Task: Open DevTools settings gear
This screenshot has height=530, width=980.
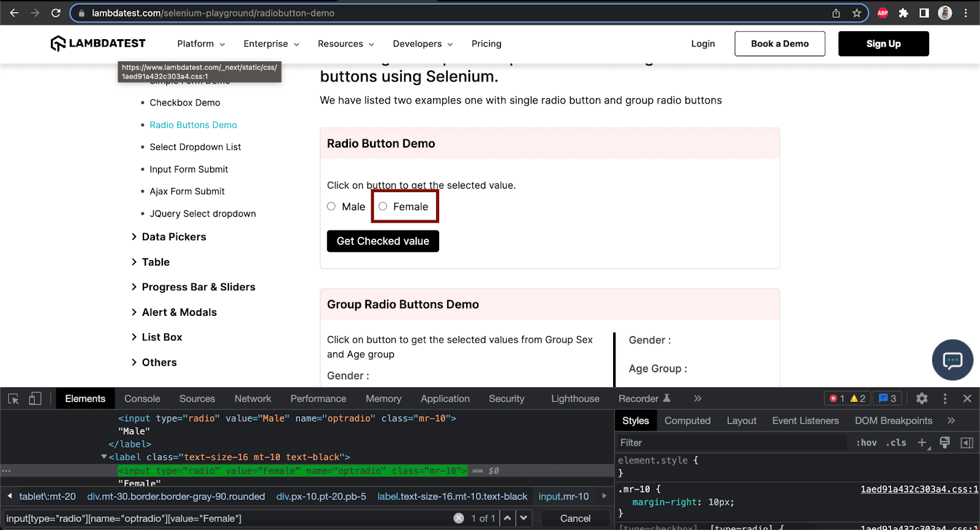Action: click(x=922, y=398)
